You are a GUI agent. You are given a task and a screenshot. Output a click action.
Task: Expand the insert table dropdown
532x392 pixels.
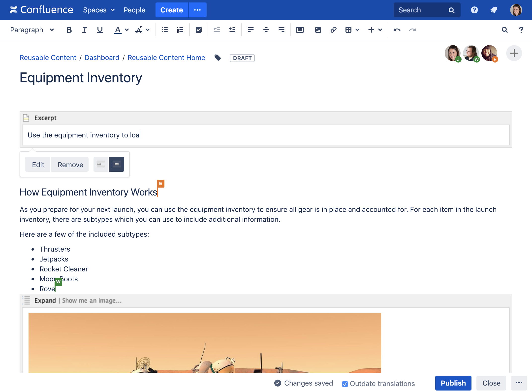(357, 30)
